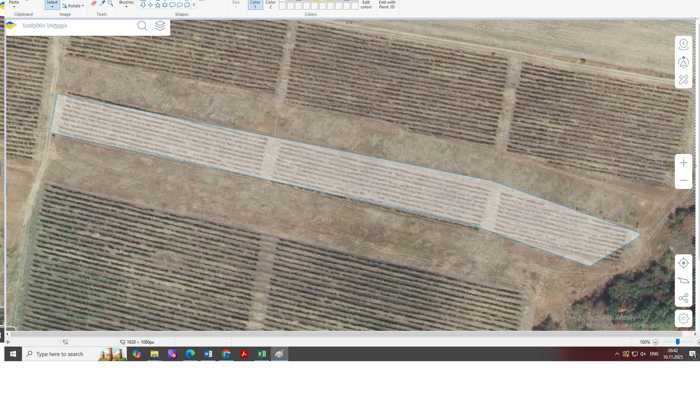Open the Paste dropdown in Paint
700x394 pixels.
[14, 4]
